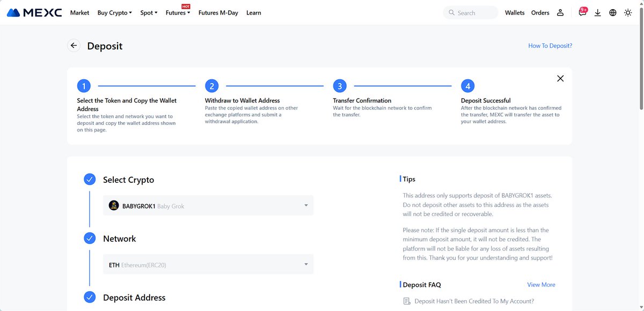Click the BABYGROK1 token icon
The image size is (644, 311).
pyautogui.click(x=114, y=205)
